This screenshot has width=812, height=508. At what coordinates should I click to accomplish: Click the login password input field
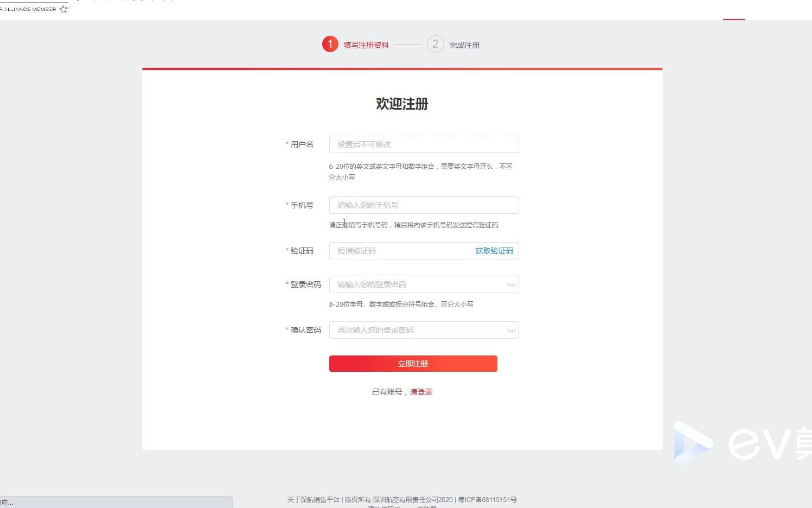[x=424, y=284]
